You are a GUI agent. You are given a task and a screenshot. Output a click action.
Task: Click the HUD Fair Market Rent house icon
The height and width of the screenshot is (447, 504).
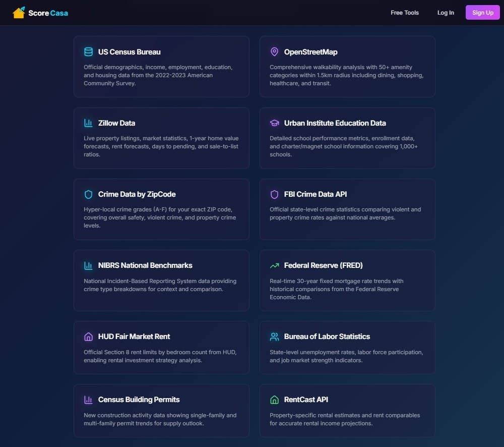pos(88,336)
